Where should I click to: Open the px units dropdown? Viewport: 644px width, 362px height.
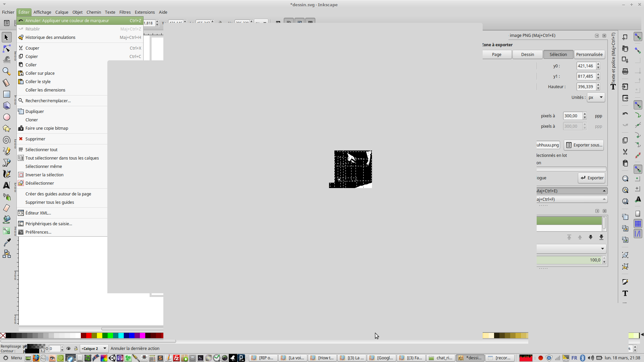pyautogui.click(x=596, y=98)
